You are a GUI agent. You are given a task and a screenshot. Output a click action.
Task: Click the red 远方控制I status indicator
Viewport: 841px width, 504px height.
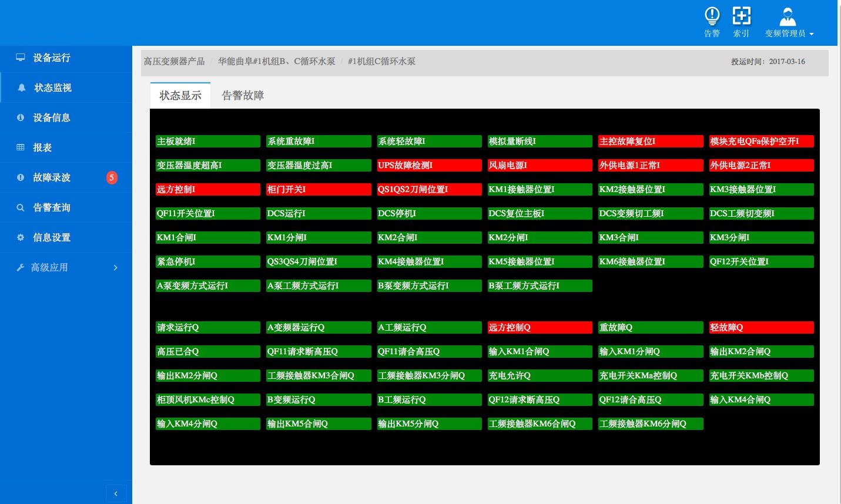click(x=207, y=189)
